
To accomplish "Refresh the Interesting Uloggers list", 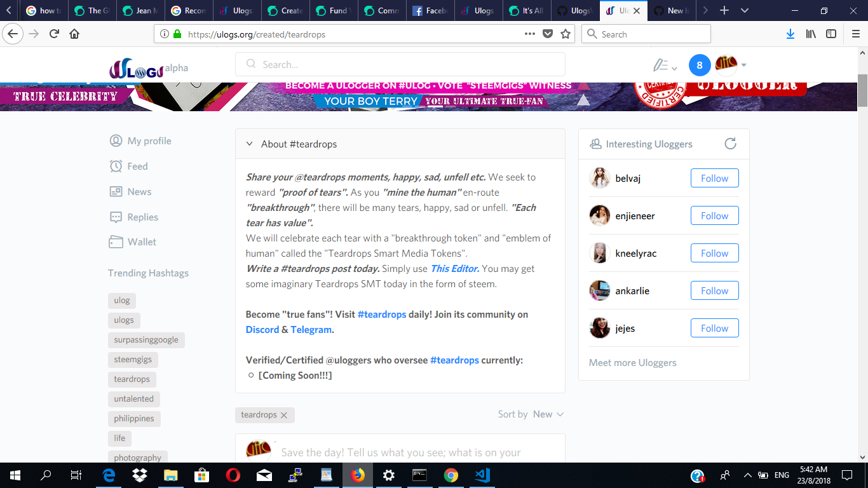I will tap(730, 144).
